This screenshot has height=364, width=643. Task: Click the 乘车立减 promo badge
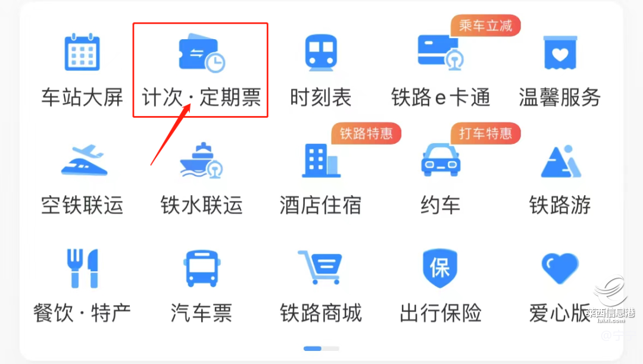coord(486,26)
